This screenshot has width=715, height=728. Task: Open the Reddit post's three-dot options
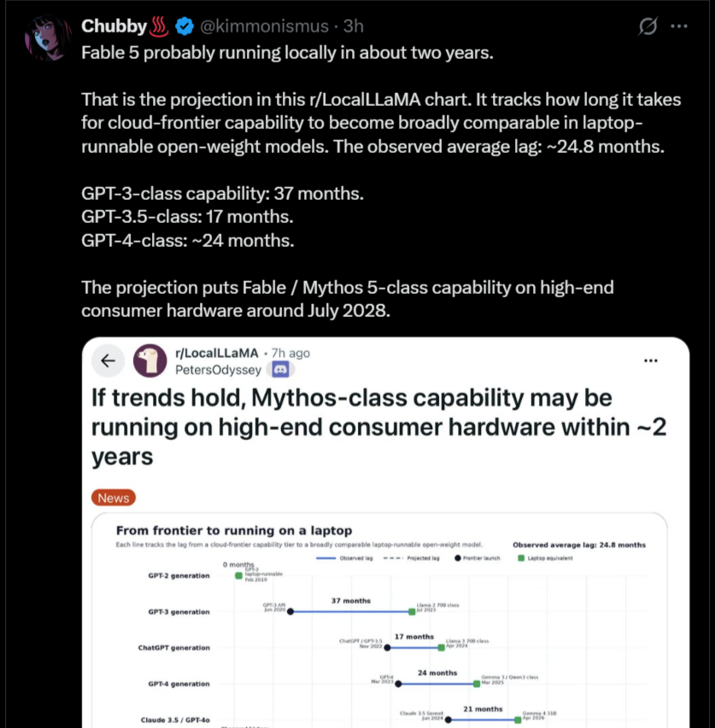click(650, 361)
